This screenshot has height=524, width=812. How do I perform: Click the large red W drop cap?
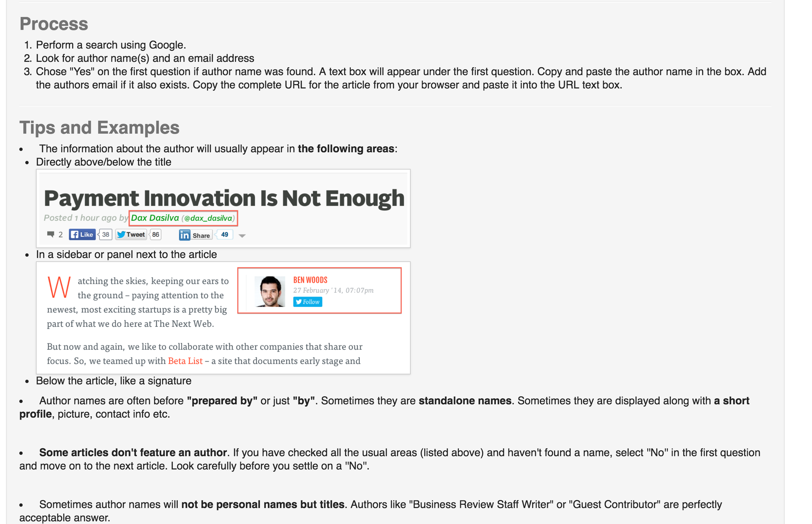(59, 287)
